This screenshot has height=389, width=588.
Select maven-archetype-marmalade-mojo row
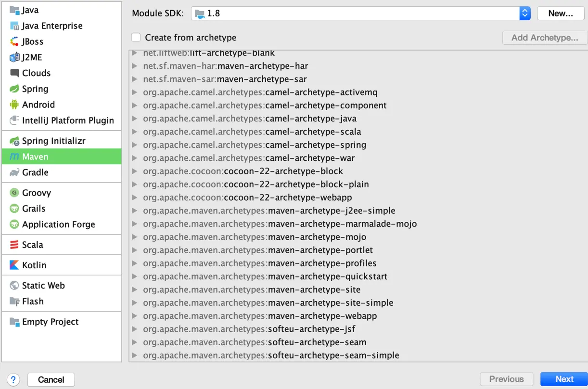coord(358,224)
